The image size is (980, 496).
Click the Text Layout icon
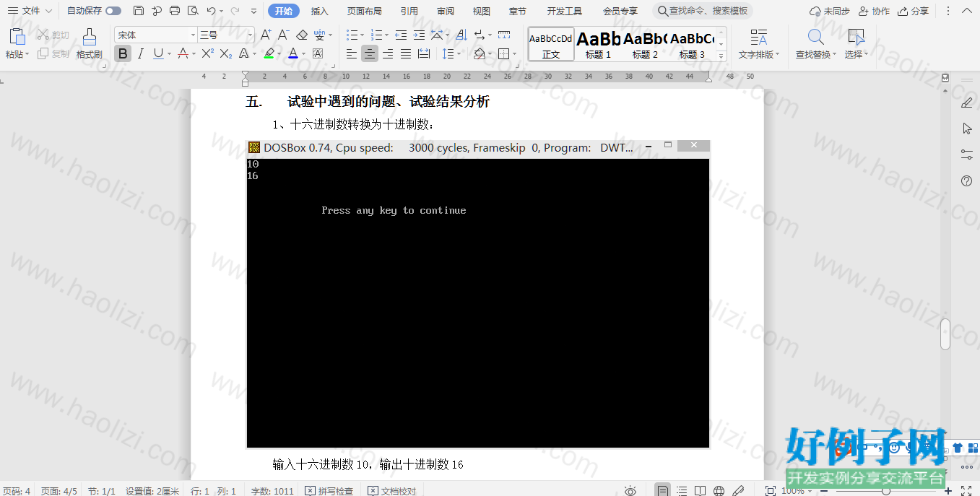tap(759, 38)
